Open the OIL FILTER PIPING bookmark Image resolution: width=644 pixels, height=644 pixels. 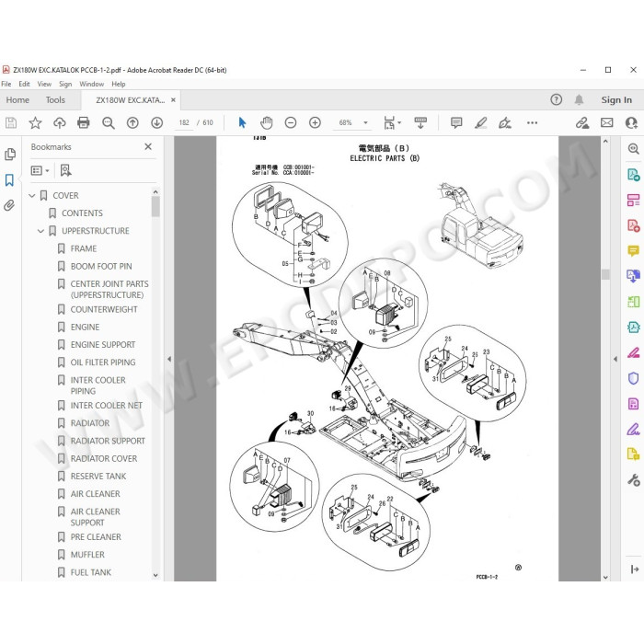click(x=103, y=362)
